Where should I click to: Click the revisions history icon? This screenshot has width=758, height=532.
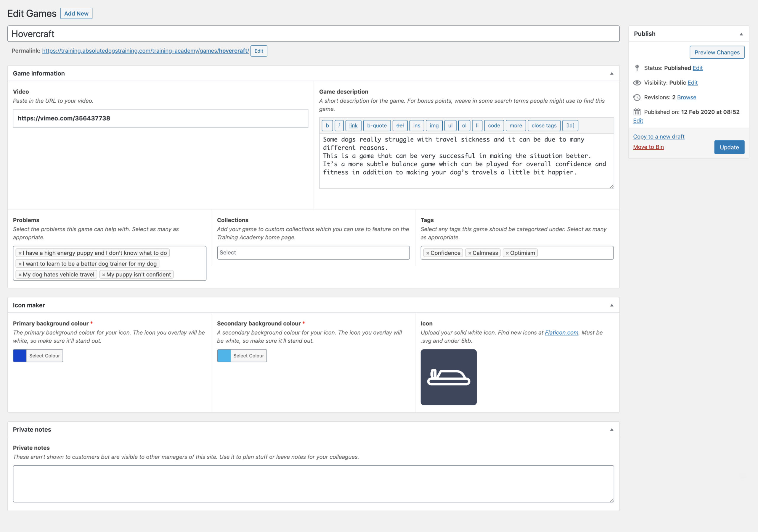(637, 97)
